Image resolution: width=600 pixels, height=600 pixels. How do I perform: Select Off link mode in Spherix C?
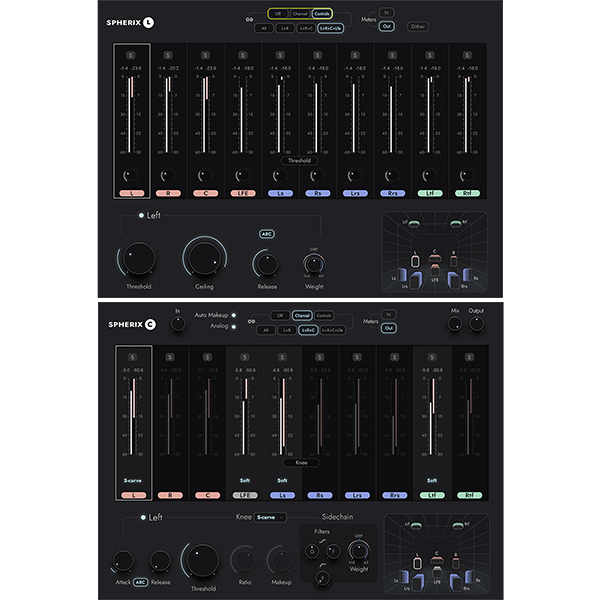point(280,316)
